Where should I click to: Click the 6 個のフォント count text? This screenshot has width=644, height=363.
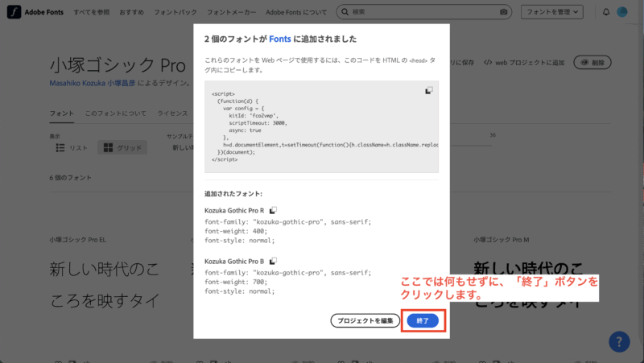coord(70,178)
